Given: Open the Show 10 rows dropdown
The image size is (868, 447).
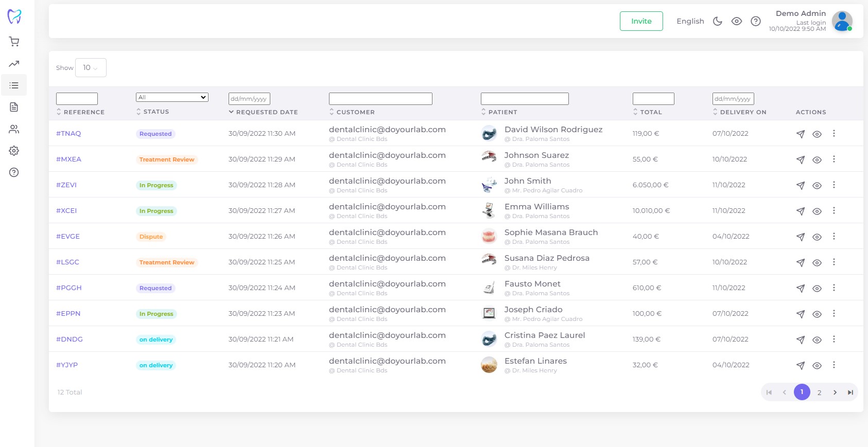Looking at the screenshot, I should (91, 68).
